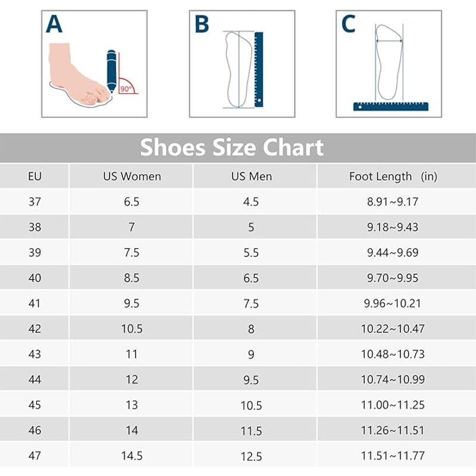Click the letter C panel label
The height and width of the screenshot is (476, 476).
tap(348, 24)
